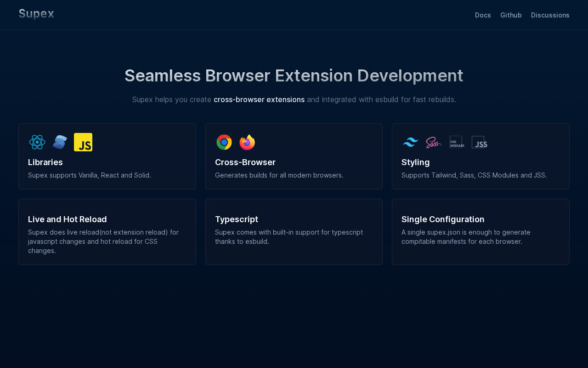Click the React logo icon

(x=37, y=142)
